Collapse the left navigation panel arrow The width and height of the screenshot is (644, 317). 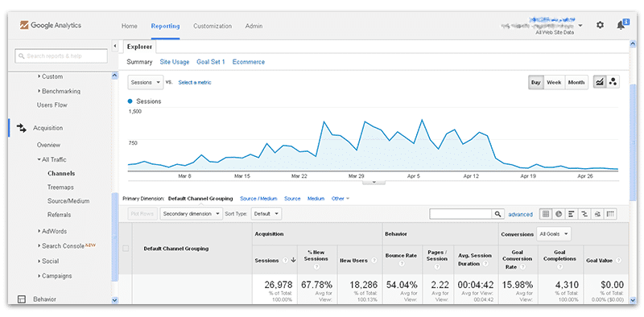[115, 46]
